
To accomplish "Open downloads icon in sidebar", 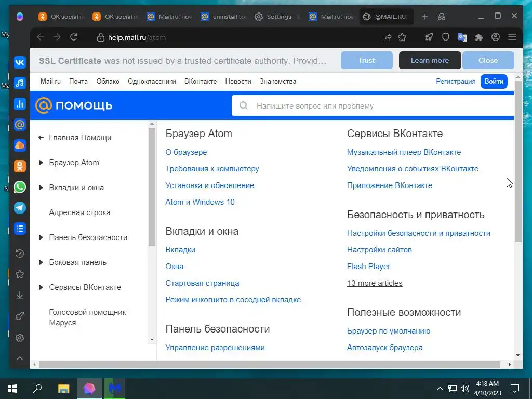I will click(x=20, y=295).
